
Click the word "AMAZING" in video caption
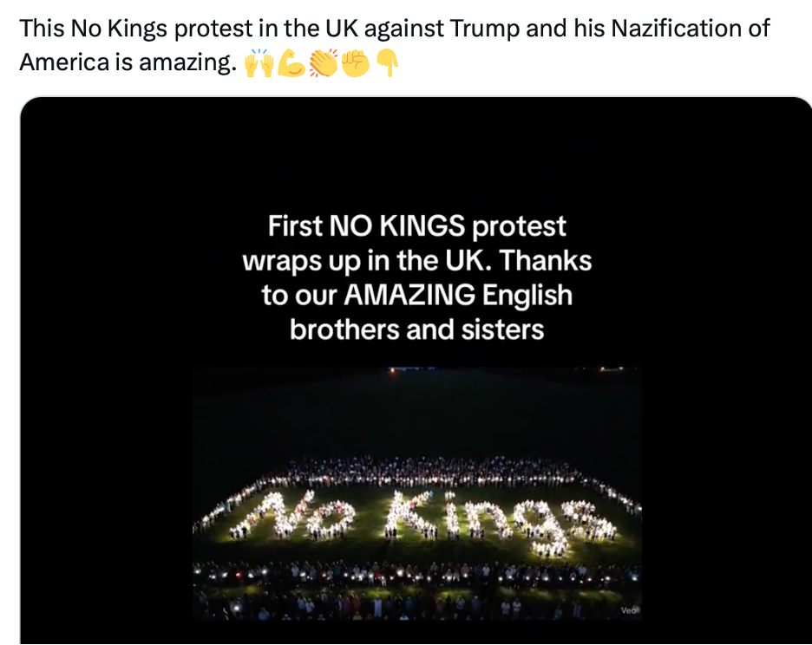click(x=409, y=295)
